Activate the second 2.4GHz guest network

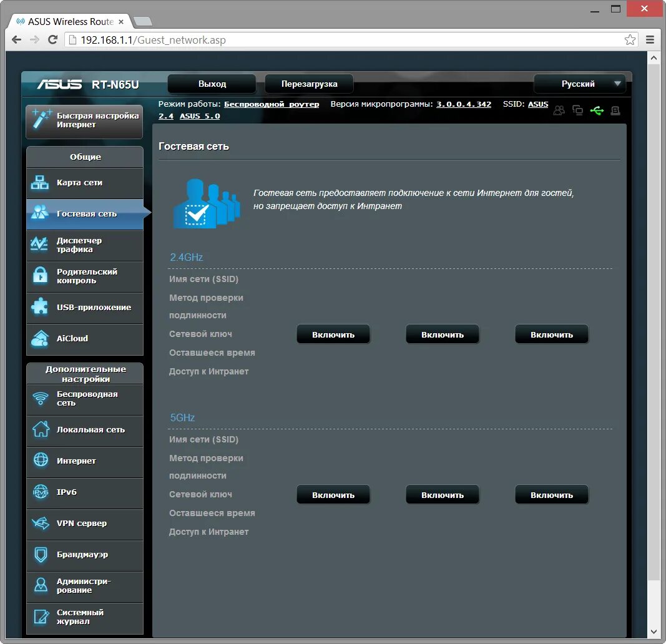point(443,334)
